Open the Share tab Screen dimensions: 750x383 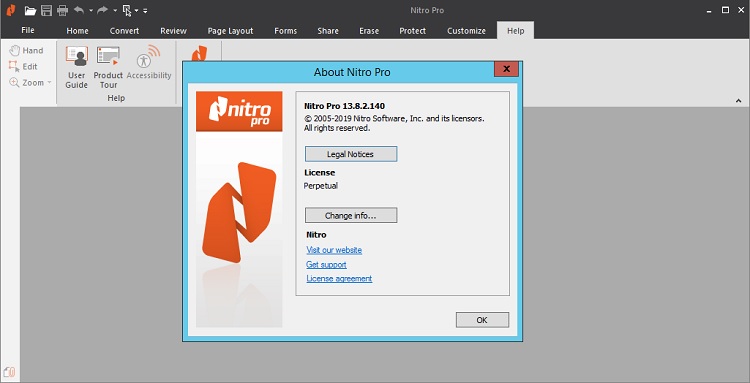click(x=328, y=31)
